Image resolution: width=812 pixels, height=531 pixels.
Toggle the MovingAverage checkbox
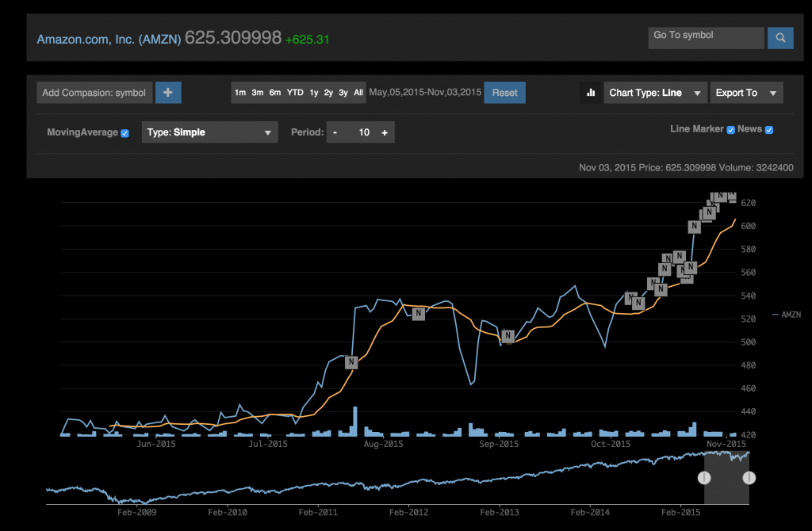(x=124, y=133)
